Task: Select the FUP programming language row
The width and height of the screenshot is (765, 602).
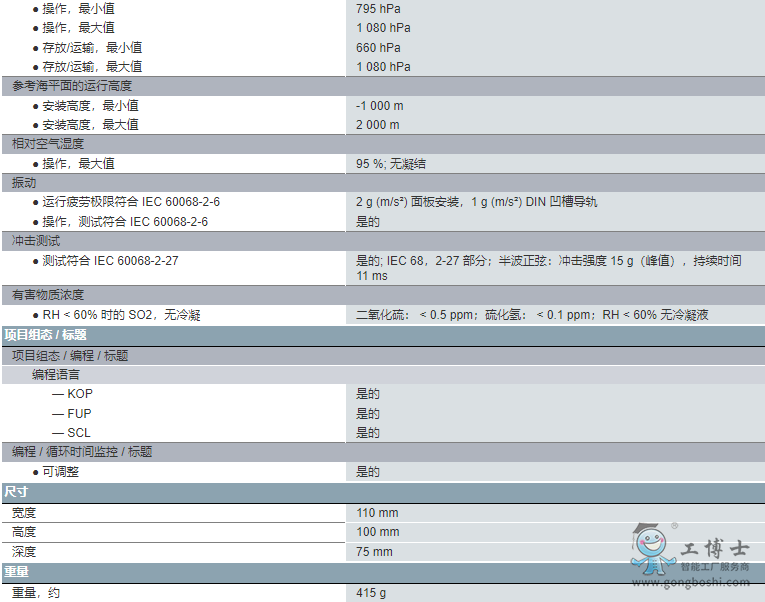Action: 78,413
